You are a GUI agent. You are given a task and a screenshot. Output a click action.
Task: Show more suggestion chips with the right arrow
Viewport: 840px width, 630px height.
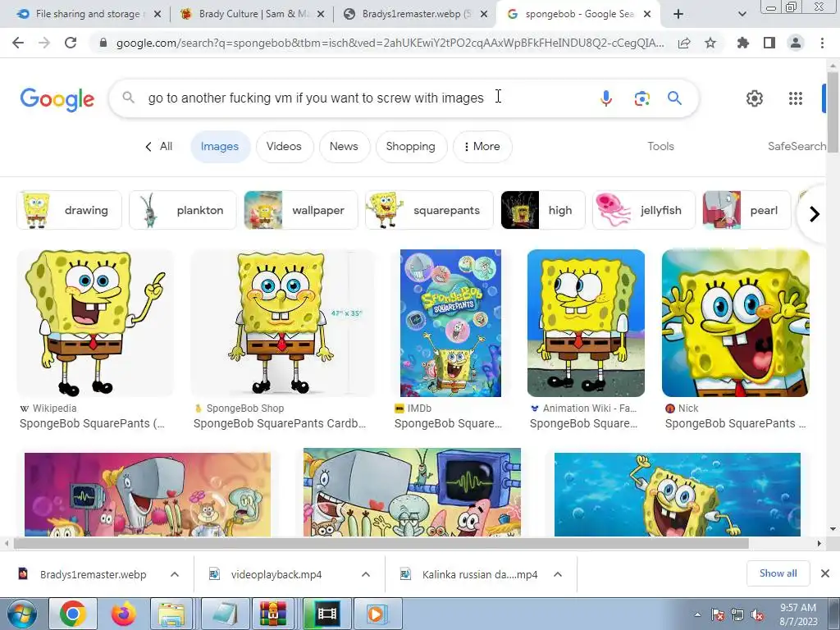pyautogui.click(x=815, y=214)
